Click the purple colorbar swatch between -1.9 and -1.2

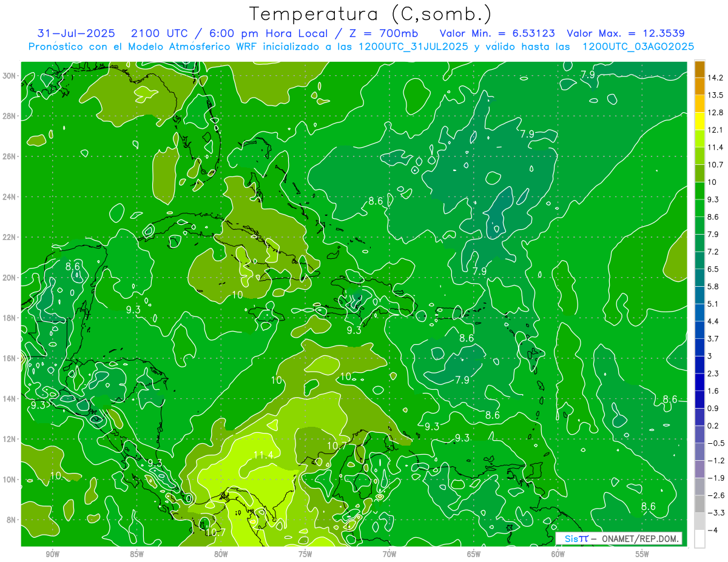(x=699, y=469)
